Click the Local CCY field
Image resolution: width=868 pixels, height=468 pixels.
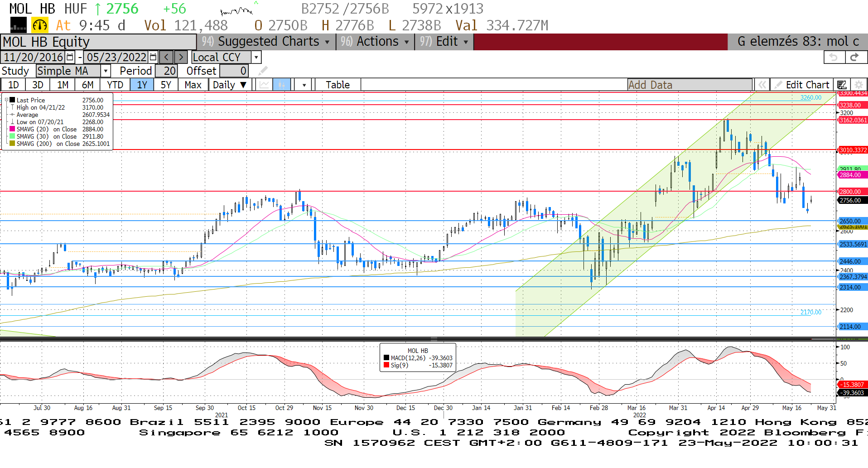[x=222, y=57]
